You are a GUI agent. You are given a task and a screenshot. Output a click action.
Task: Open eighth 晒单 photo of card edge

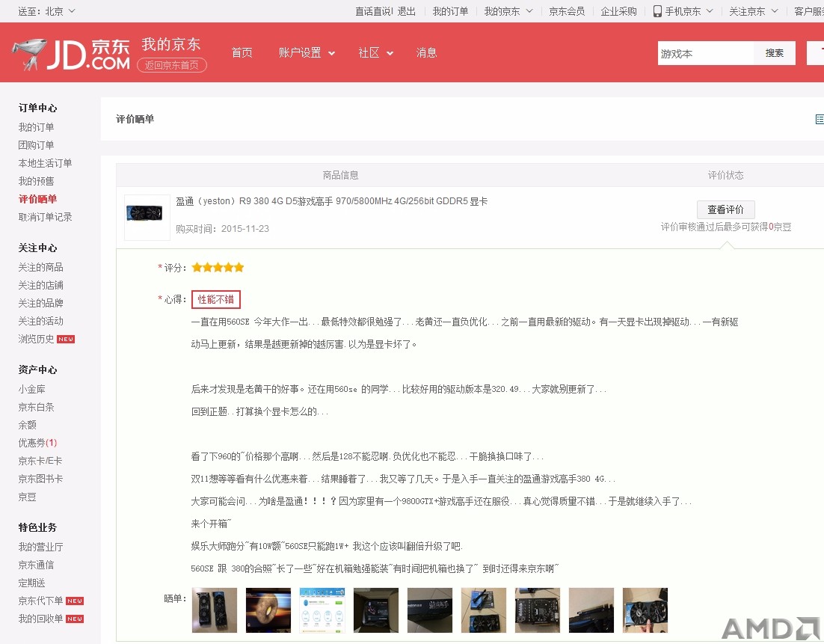[x=591, y=610]
